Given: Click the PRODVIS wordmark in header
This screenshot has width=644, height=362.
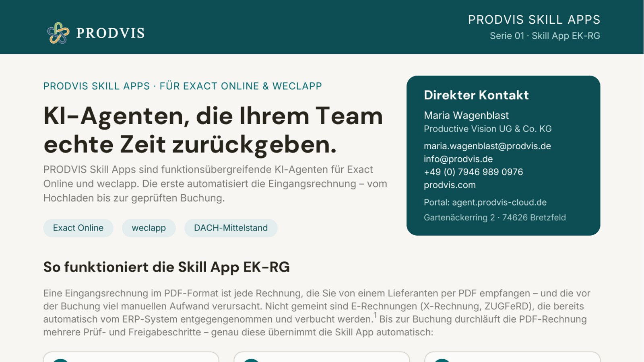Looking at the screenshot, I should tap(110, 33).
